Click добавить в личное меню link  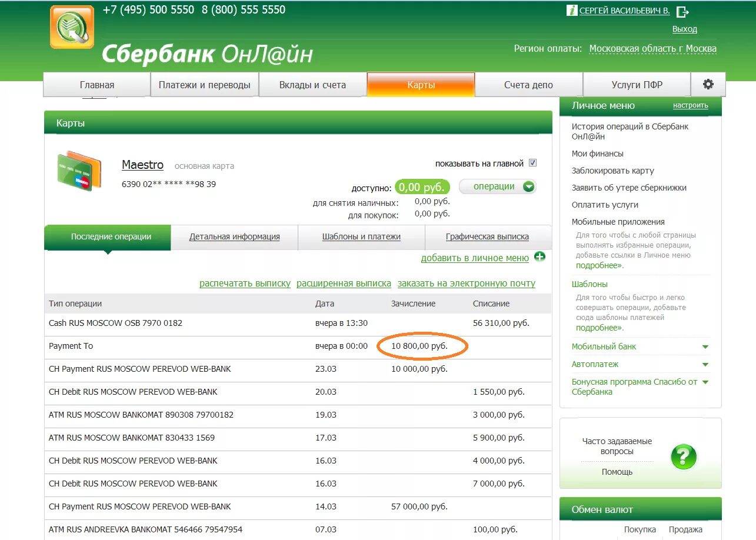(x=475, y=258)
